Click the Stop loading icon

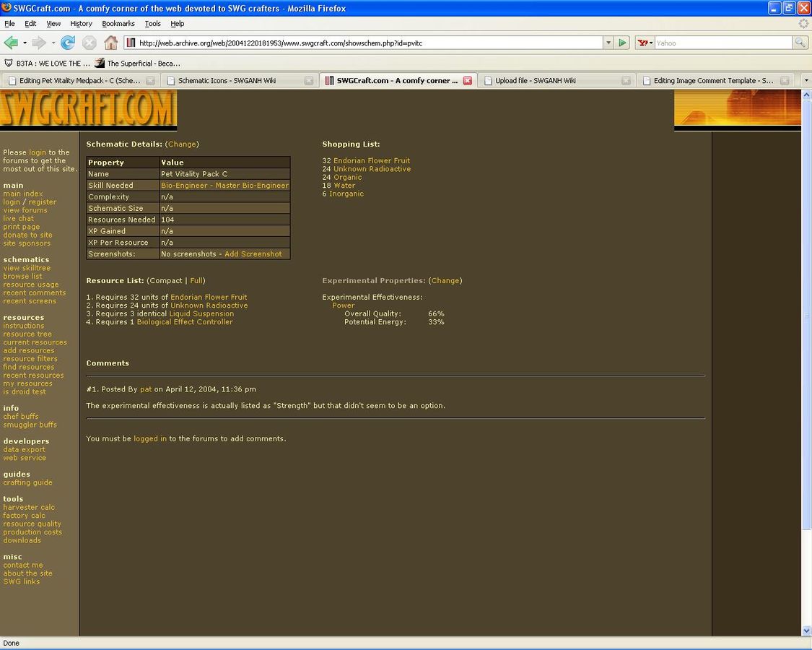point(90,43)
